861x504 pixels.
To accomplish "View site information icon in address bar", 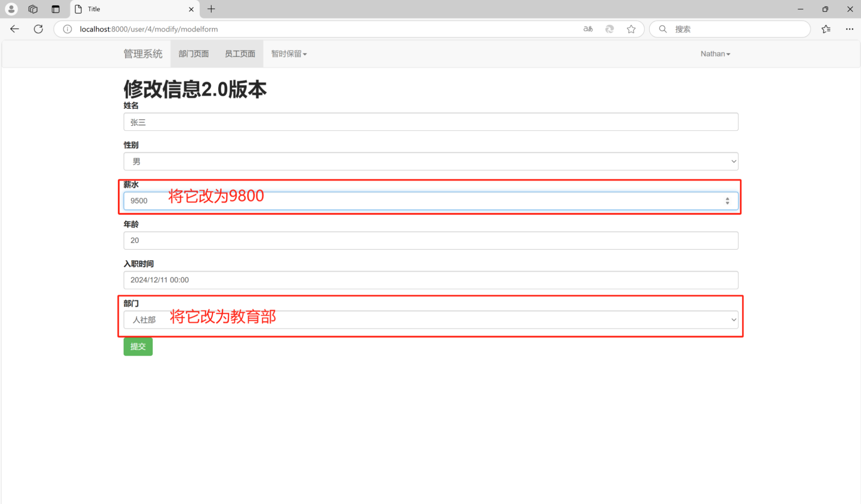I will tap(67, 29).
